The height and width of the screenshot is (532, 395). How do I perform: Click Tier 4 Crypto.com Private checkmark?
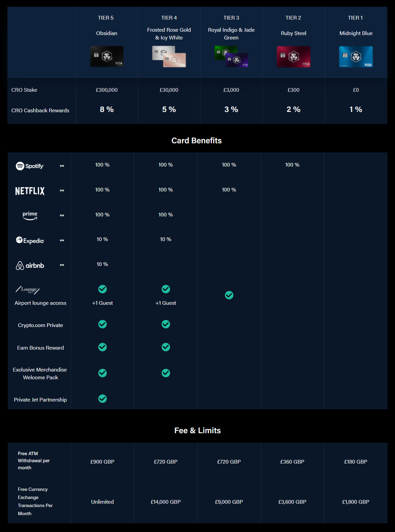(x=166, y=324)
